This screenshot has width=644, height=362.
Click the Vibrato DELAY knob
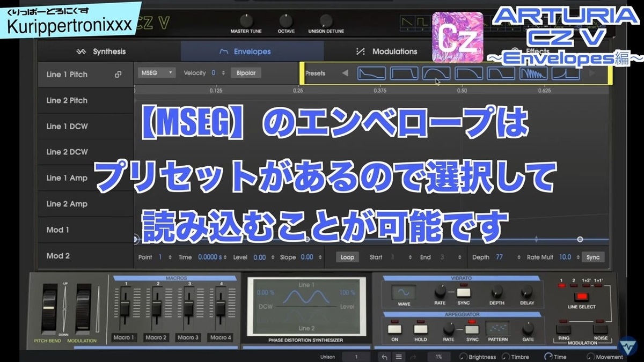click(x=527, y=291)
